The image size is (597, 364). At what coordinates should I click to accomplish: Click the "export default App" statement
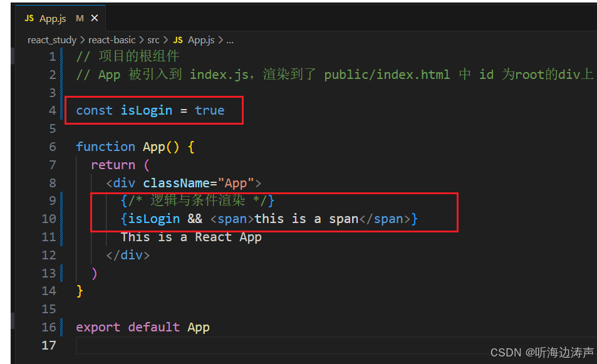142,326
